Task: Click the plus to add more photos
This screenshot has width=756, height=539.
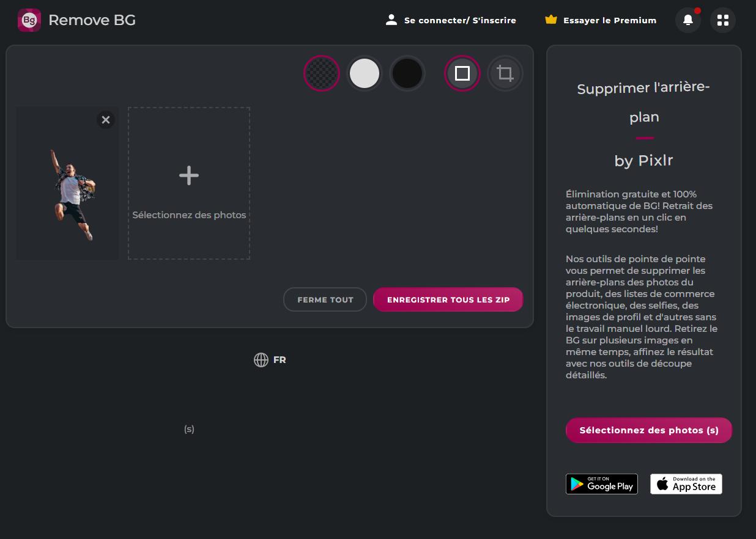Action: tap(188, 175)
